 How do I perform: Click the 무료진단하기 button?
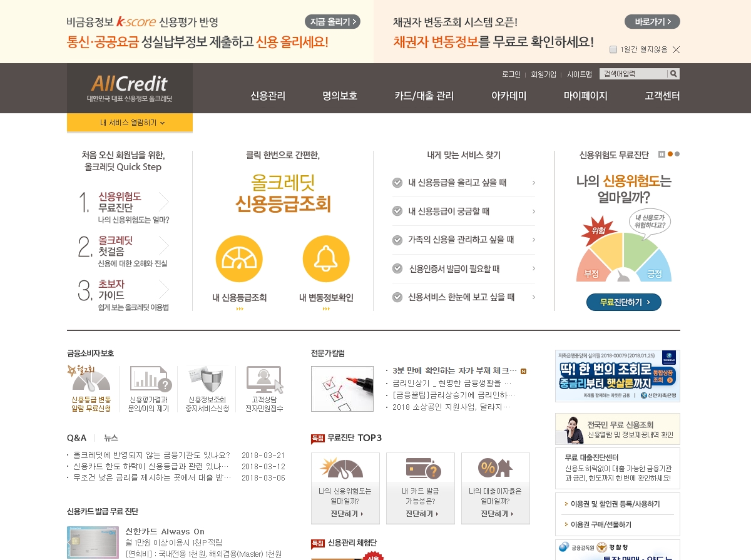[x=623, y=302]
